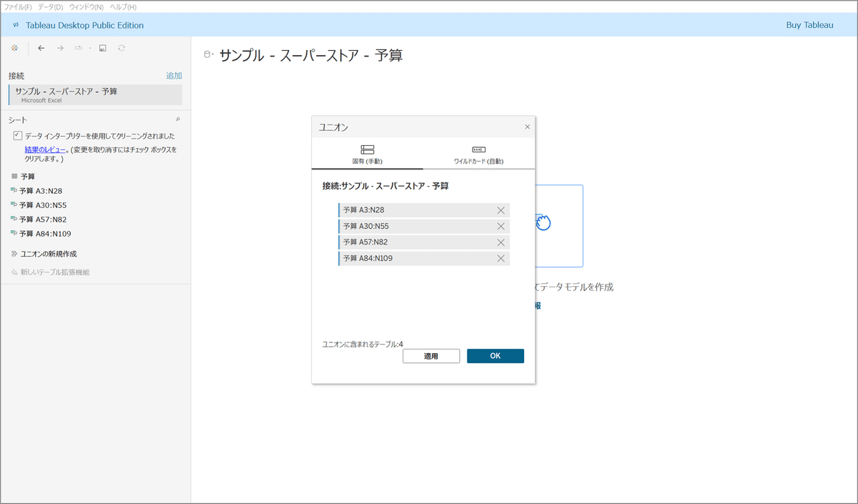
Task: Open the ファイル(F) menu
Action: pos(18,6)
